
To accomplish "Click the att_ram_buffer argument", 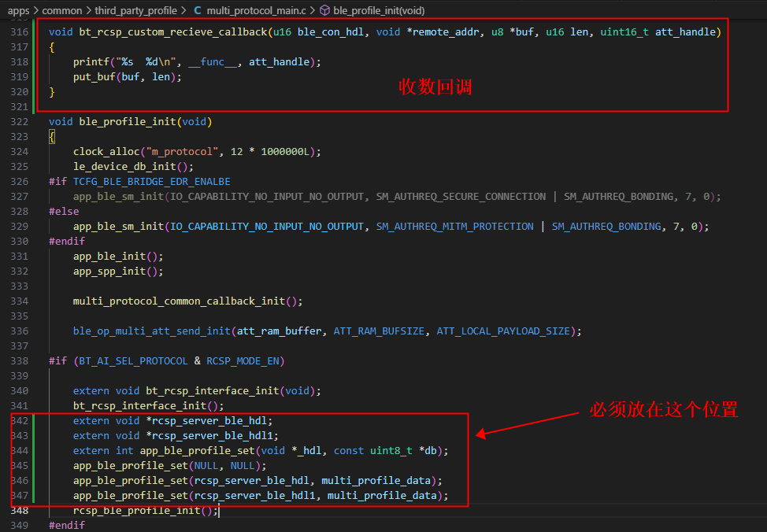I will 280,331.
